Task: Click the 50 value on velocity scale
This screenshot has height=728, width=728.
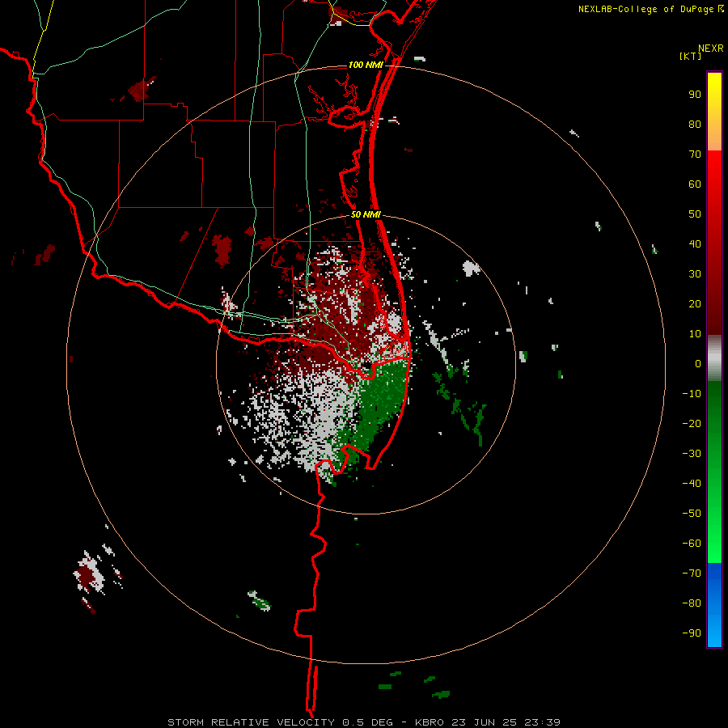Action: [695, 214]
